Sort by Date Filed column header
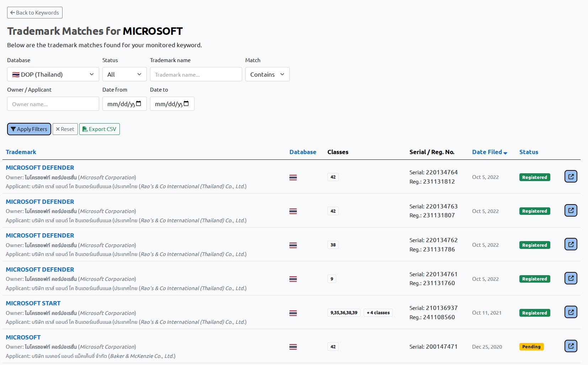Viewport: 588px width, 365px height. click(x=487, y=152)
